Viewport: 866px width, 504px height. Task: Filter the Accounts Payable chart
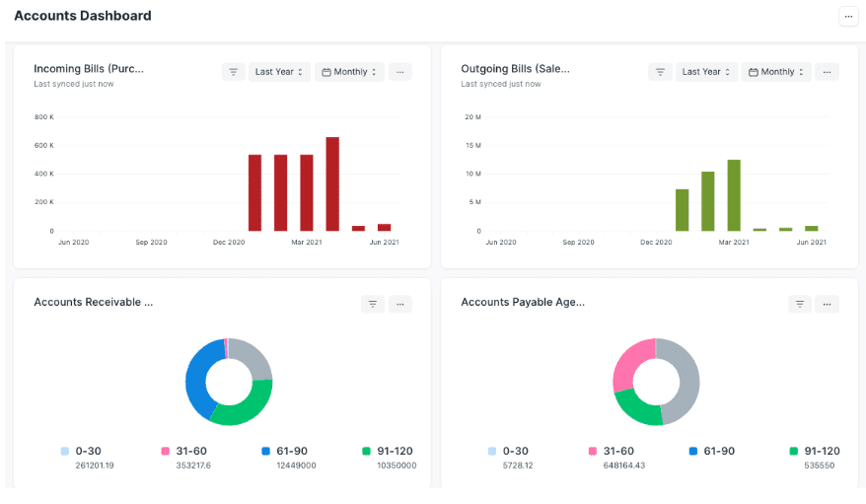click(x=799, y=304)
